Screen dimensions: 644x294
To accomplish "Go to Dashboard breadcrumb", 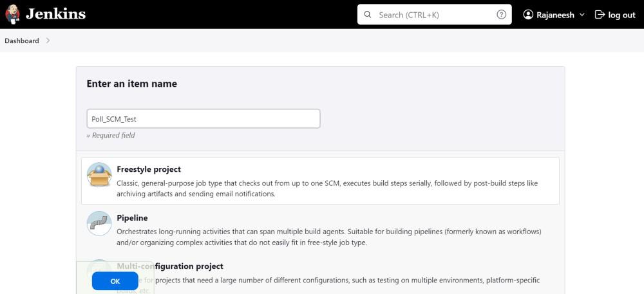I will tap(22, 41).
